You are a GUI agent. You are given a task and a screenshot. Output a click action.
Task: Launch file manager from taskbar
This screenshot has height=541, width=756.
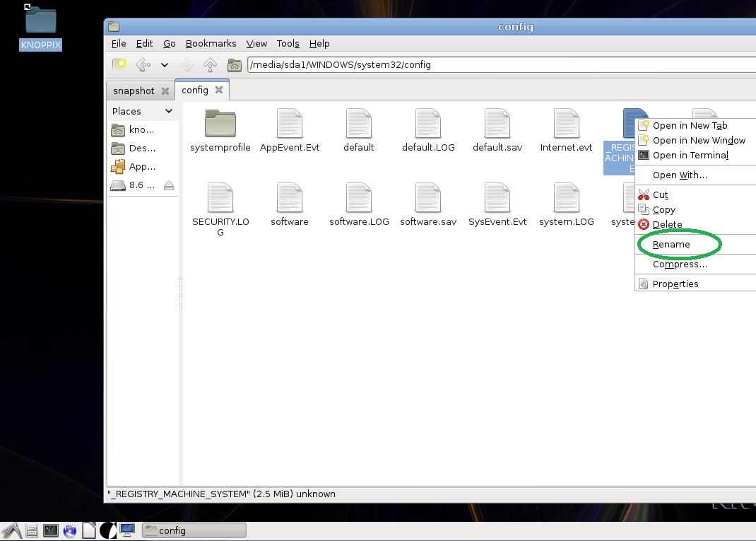[32, 531]
